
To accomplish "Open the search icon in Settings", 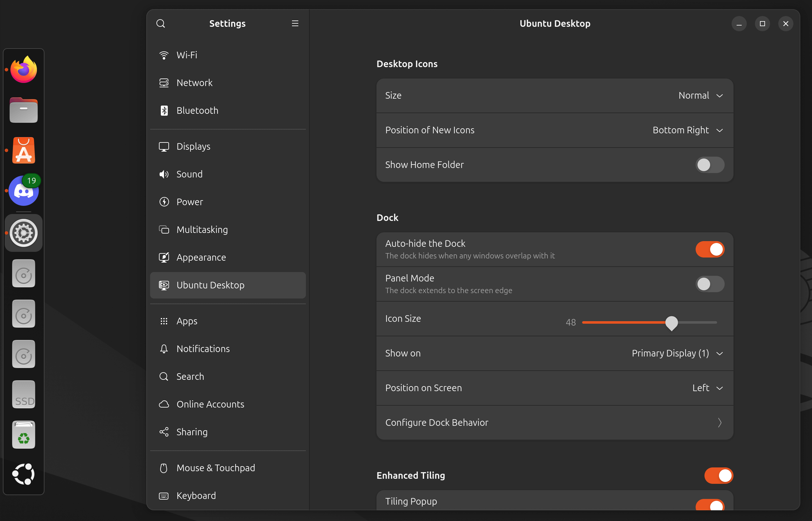I will (x=161, y=23).
